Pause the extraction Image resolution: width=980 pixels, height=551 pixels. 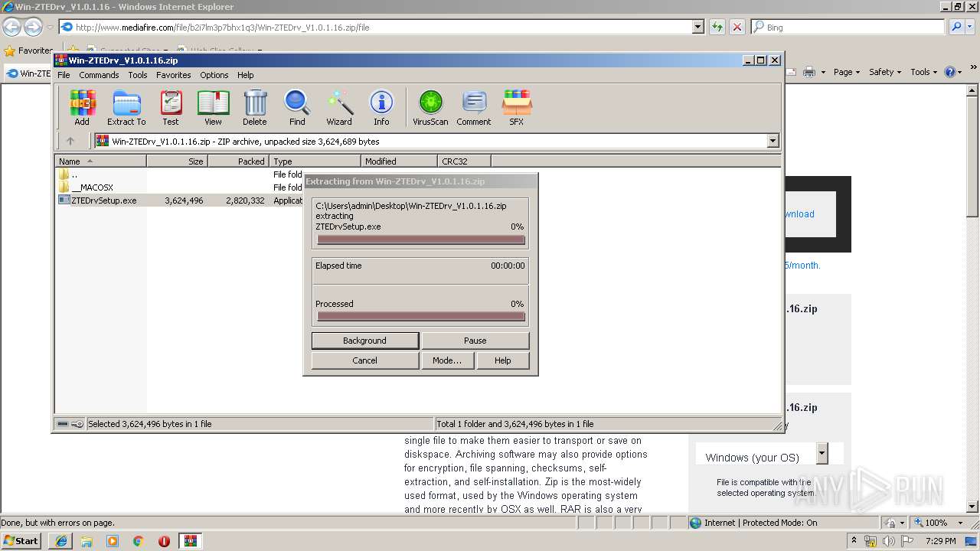pyautogui.click(x=475, y=341)
